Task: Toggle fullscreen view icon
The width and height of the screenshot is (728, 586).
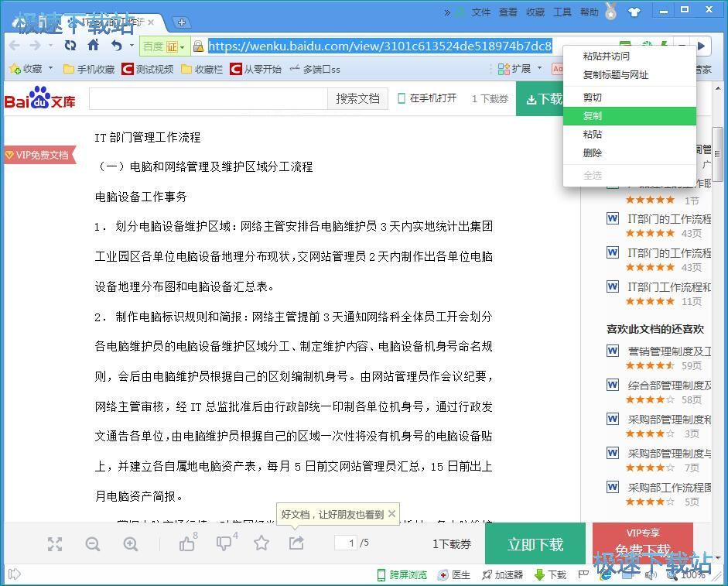Action: coord(55,543)
